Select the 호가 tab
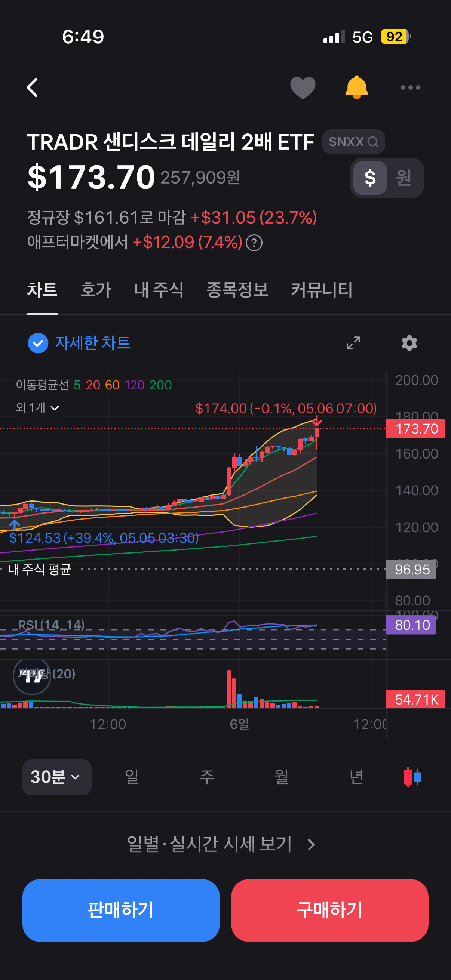Viewport: 451px width, 980px height. click(x=96, y=290)
